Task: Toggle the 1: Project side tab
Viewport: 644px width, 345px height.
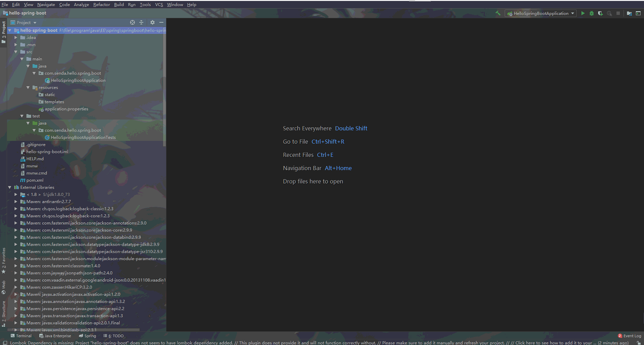Action: [3, 32]
